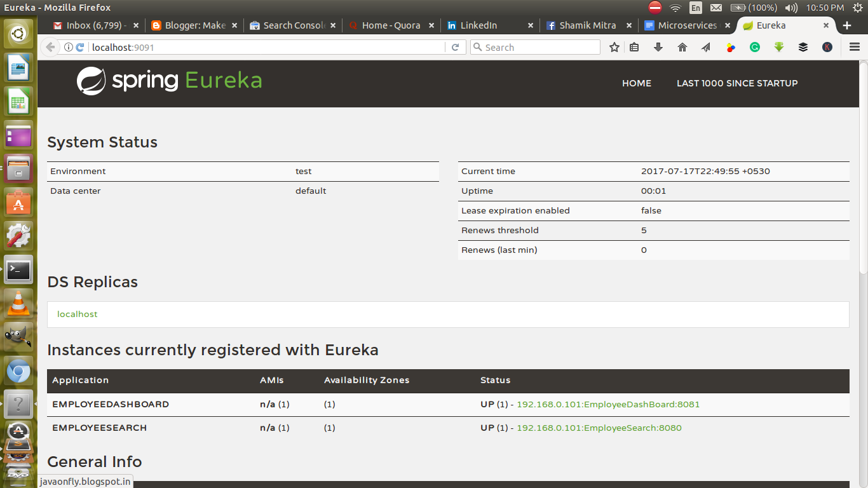Switch to the Blogger tab

coord(194,25)
